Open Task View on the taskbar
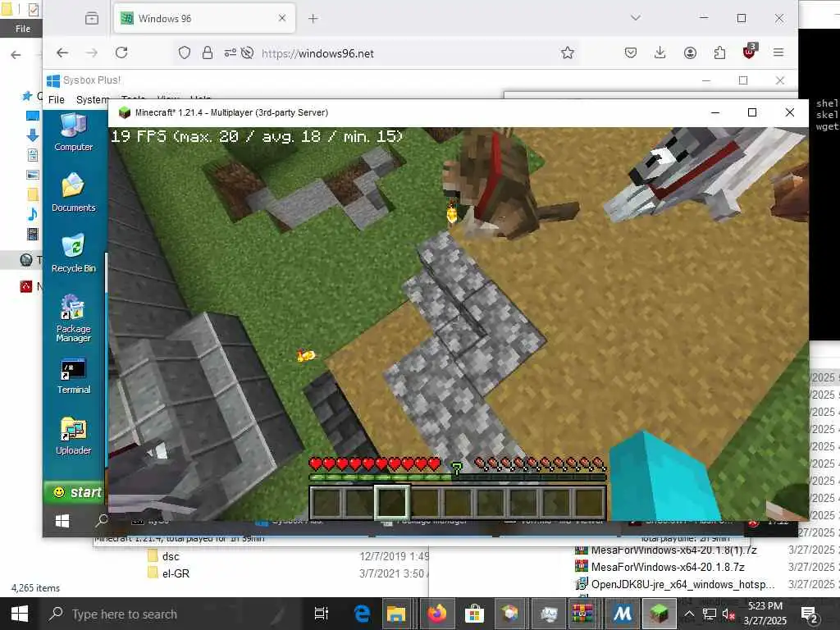Image resolution: width=840 pixels, height=630 pixels. point(321,614)
